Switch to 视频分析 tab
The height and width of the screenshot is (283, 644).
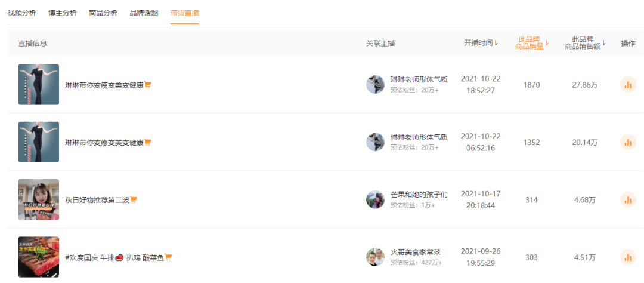(x=21, y=13)
